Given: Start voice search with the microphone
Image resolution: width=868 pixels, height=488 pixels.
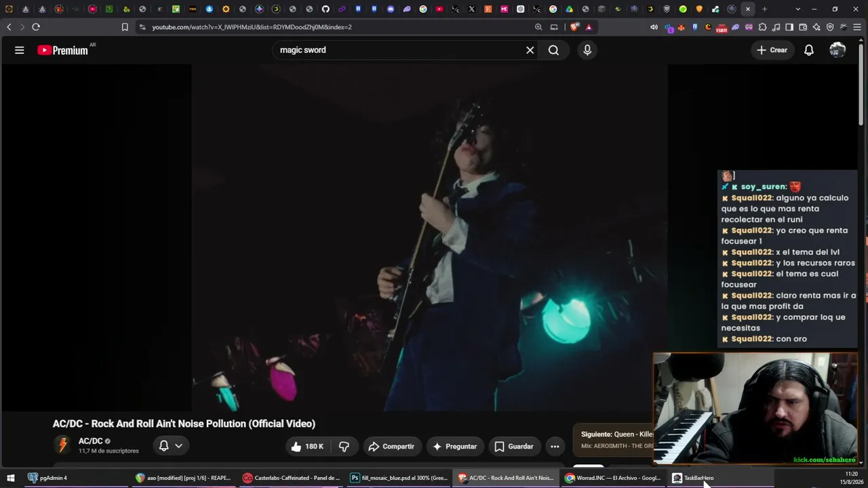Looking at the screenshot, I should click(x=587, y=50).
